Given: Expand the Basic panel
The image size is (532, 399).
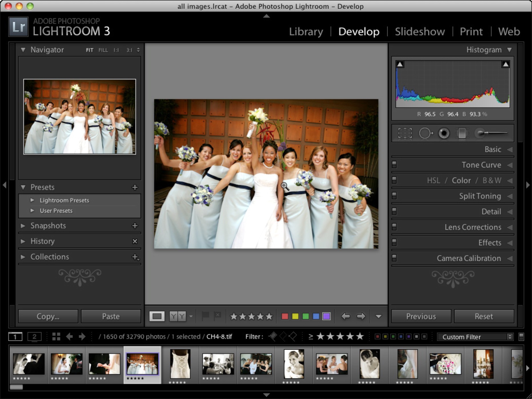Looking at the screenshot, I should [510, 150].
